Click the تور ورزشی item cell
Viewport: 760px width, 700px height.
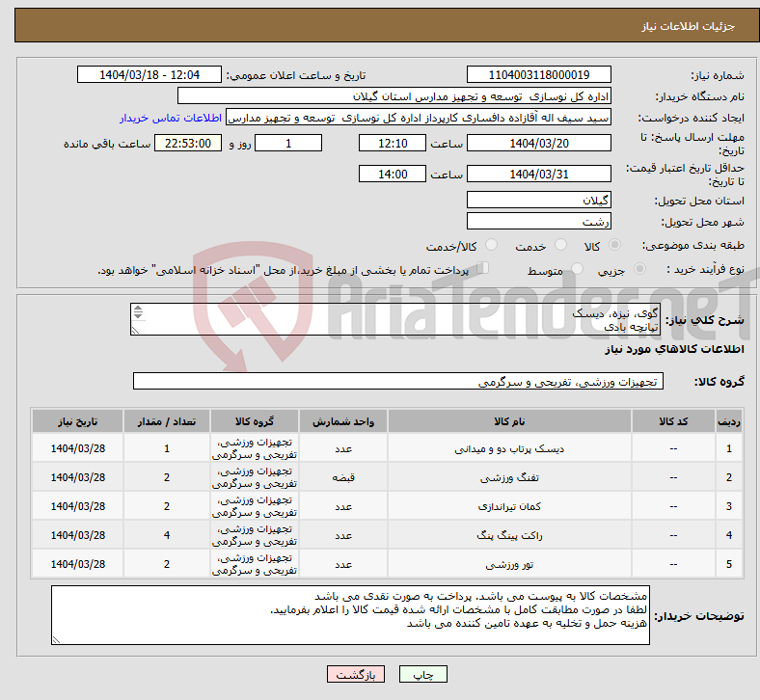click(509, 564)
